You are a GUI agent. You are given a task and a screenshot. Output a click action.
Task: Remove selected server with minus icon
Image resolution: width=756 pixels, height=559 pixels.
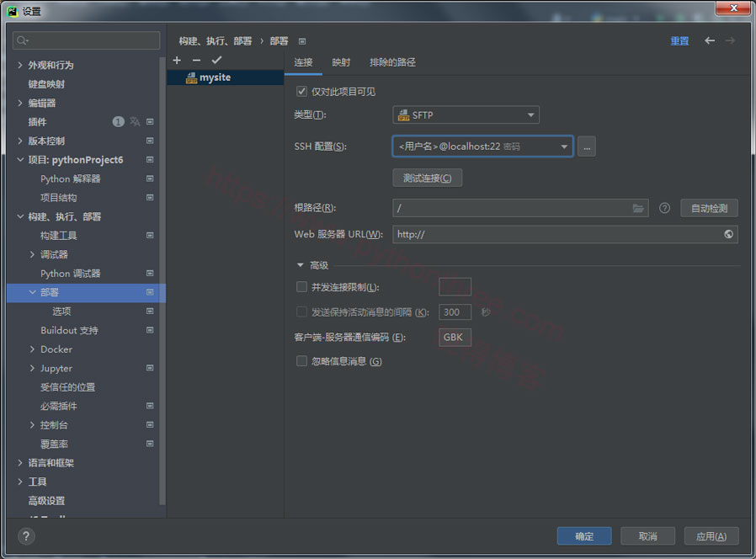coord(196,61)
